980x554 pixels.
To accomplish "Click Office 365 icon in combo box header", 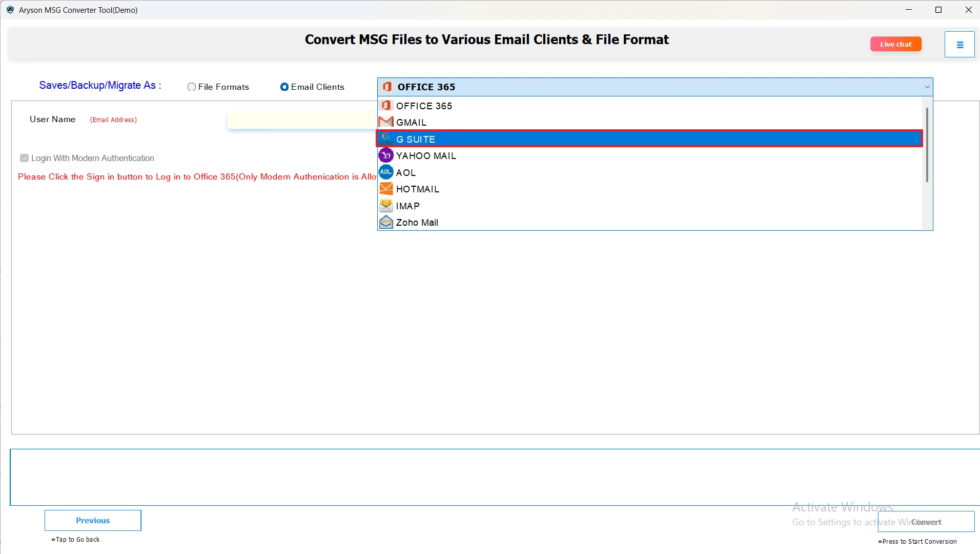I will tap(387, 87).
